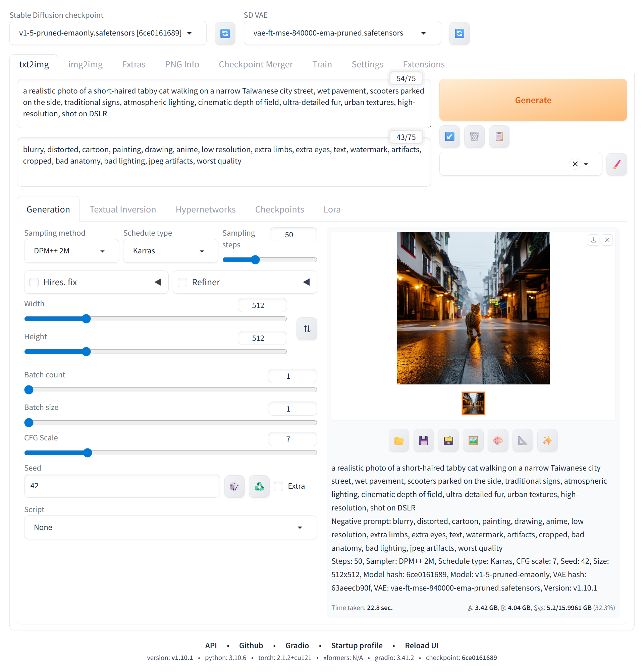The image size is (644, 672).
Task: Save a zip archive of images
Action: 448,441
